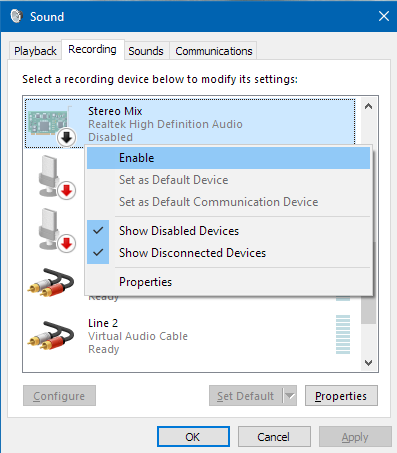Screen dimensions: 397x453
Task: Click the OK button
Action: [x=193, y=437]
